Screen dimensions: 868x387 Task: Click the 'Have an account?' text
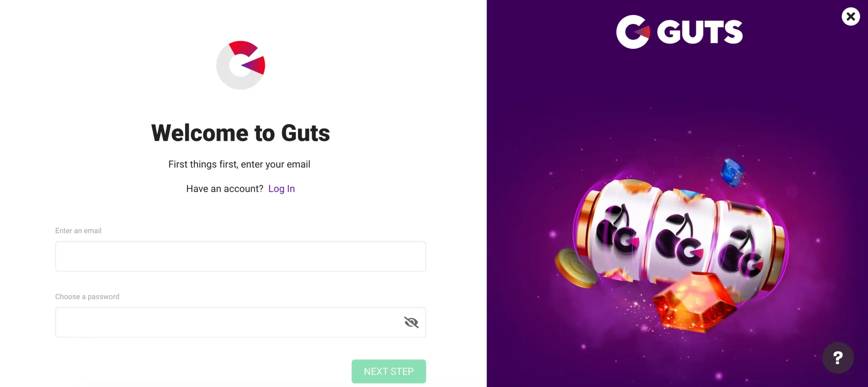(225, 189)
